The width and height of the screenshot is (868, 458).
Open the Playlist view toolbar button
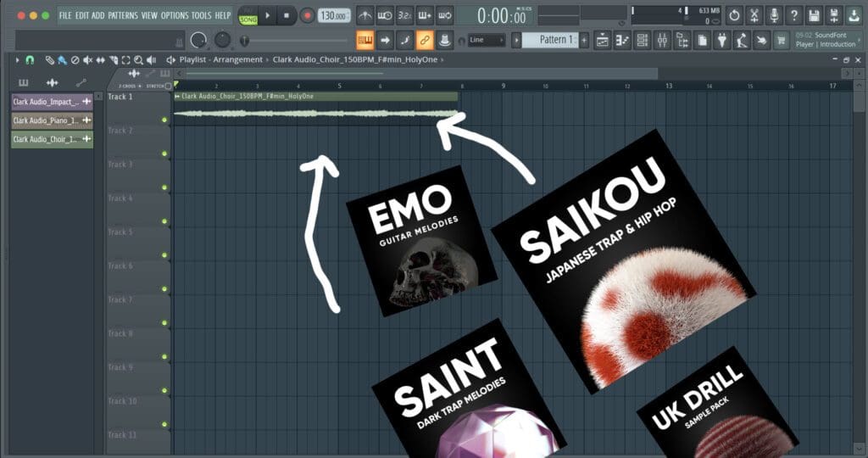tap(603, 40)
